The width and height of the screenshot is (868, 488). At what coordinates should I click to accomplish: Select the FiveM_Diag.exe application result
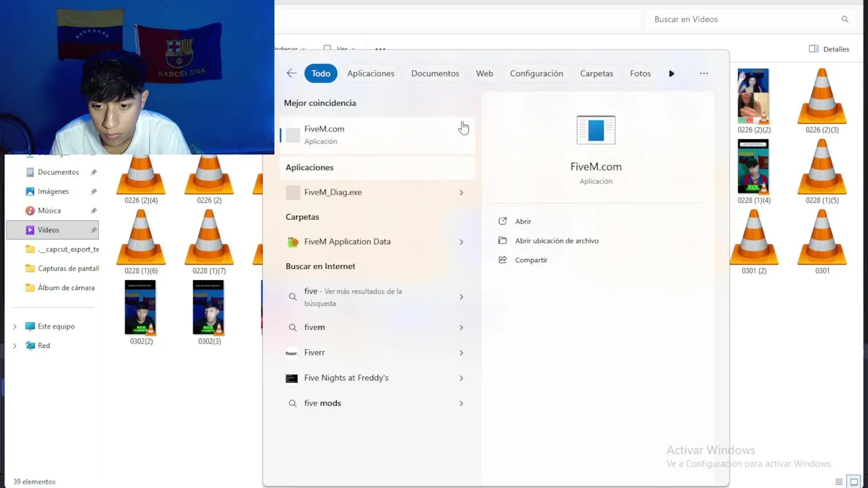click(377, 192)
